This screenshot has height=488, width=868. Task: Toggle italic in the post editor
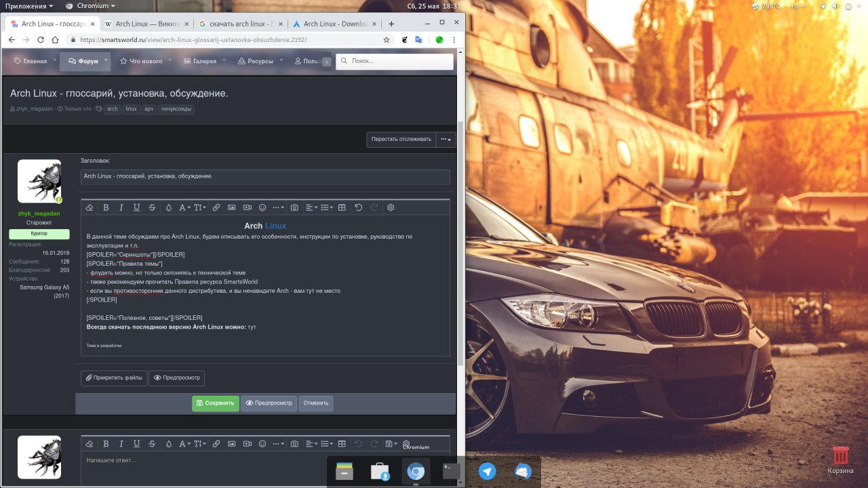coord(121,207)
